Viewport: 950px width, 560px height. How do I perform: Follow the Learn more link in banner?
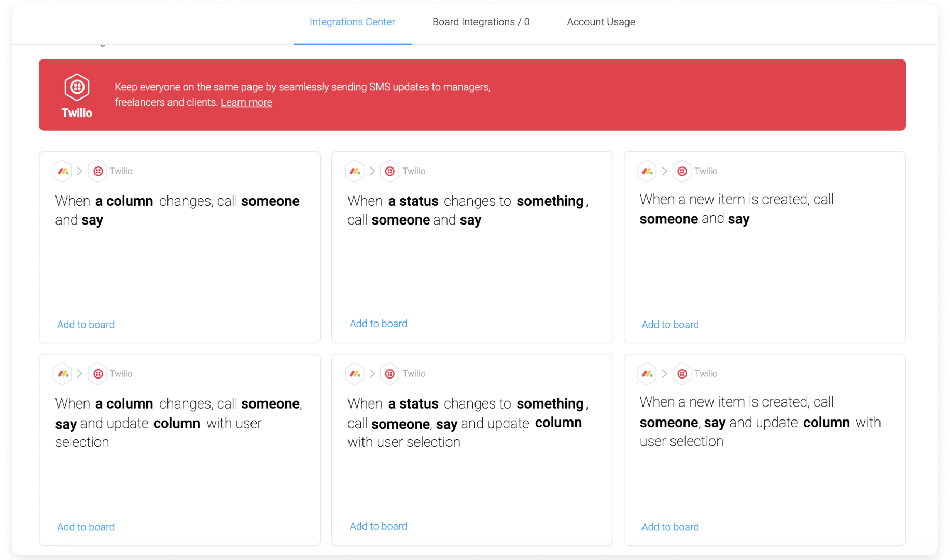[x=246, y=102]
